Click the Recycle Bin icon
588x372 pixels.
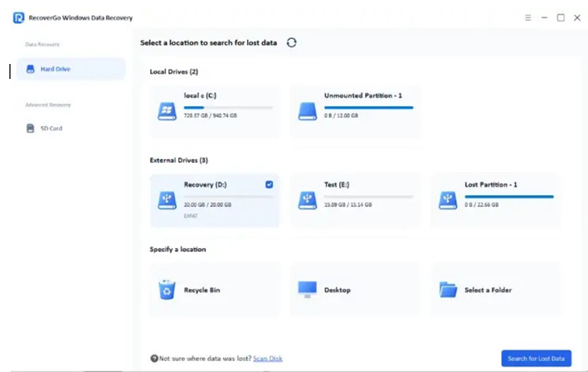coord(167,290)
